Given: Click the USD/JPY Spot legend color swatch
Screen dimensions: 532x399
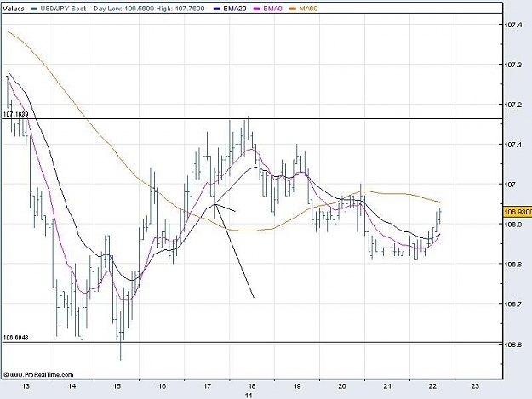Looking at the screenshot, I should pyautogui.click(x=34, y=9).
